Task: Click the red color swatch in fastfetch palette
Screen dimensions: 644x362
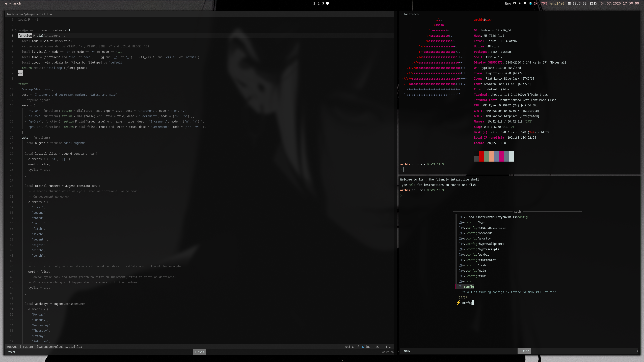Action: (481, 156)
